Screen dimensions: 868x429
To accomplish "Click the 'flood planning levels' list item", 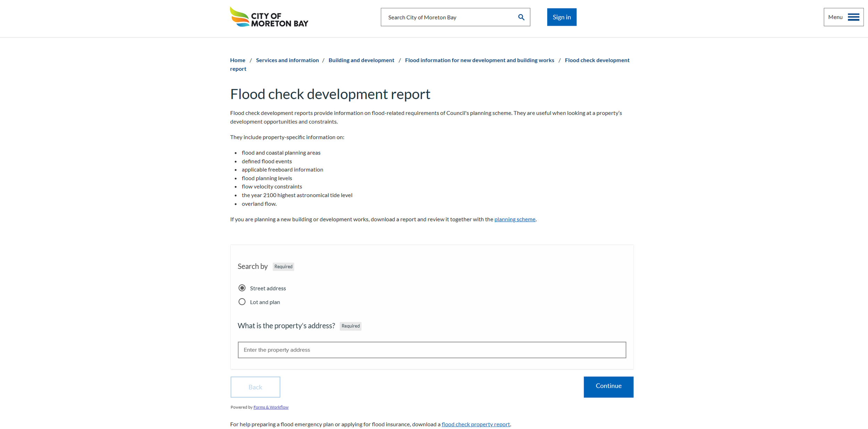I will pyautogui.click(x=267, y=178).
